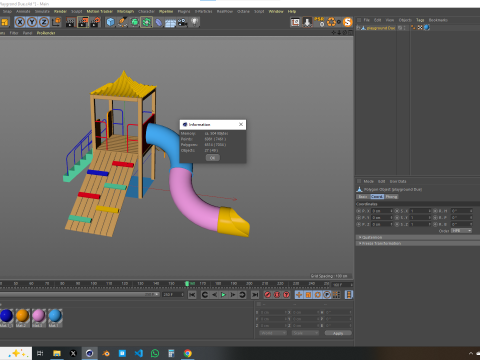Add a Floor environment object icon
Screen dimensions: 480x360
[x=170, y=23]
